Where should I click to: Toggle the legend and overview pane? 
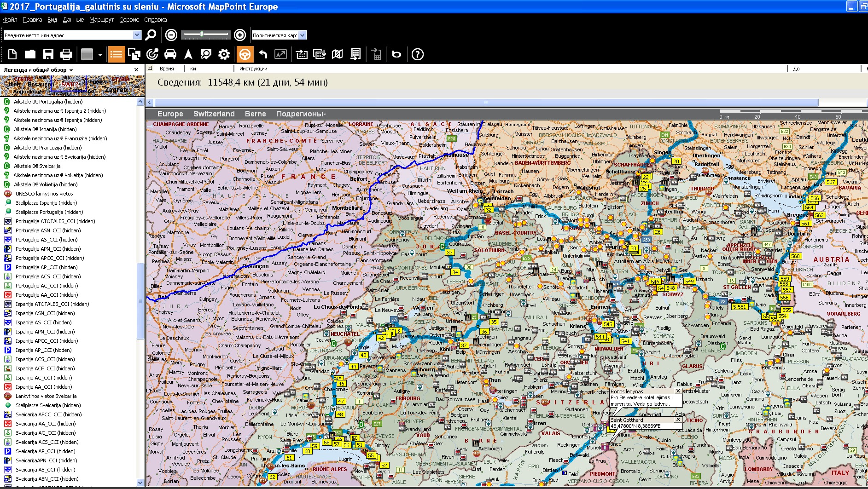point(116,54)
